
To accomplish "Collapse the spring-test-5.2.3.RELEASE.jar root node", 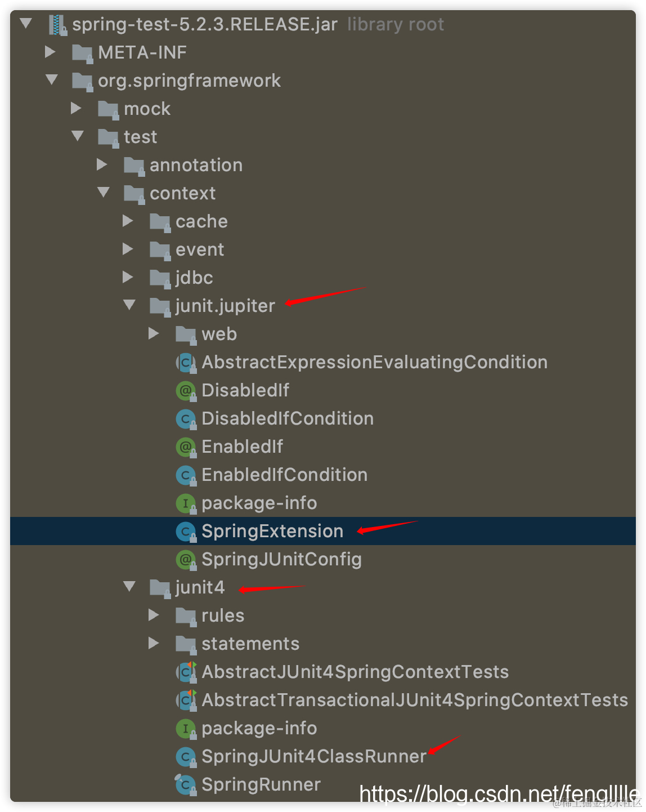I will pyautogui.click(x=26, y=24).
